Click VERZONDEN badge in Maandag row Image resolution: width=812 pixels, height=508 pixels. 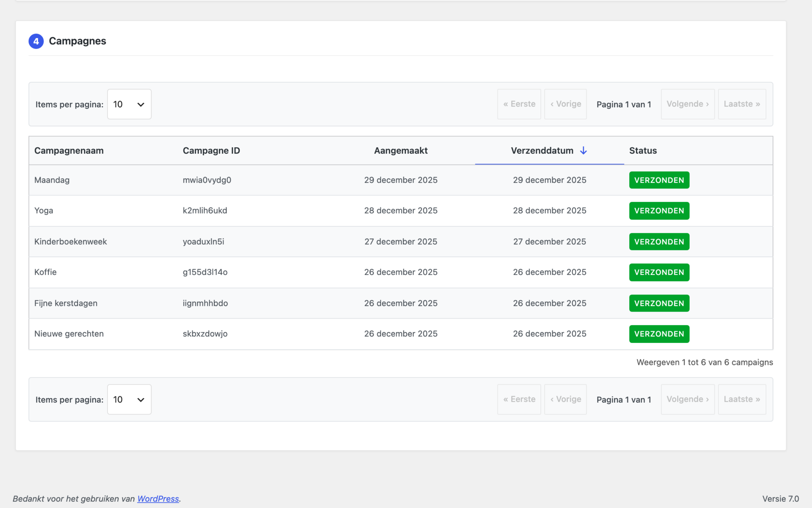point(659,180)
